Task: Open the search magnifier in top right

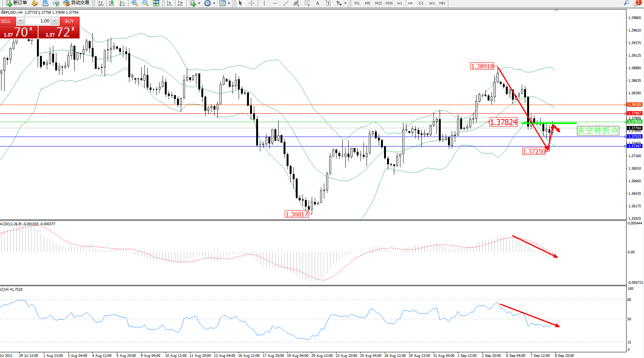Action: point(626,3)
